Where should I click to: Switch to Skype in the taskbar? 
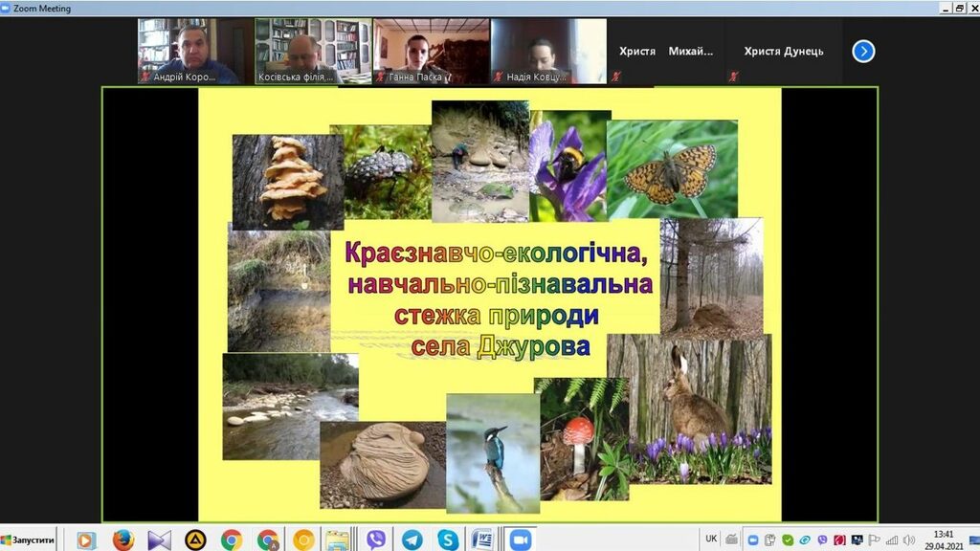click(x=447, y=540)
